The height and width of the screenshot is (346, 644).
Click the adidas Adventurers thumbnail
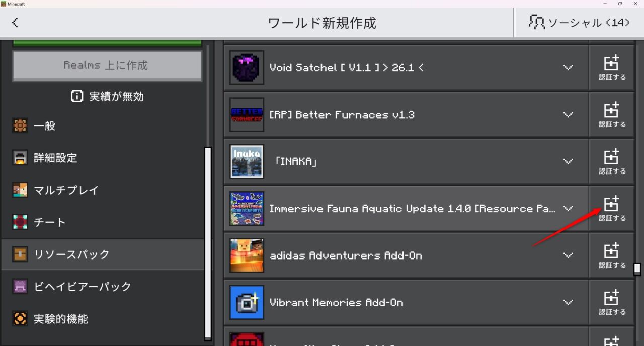point(247,255)
